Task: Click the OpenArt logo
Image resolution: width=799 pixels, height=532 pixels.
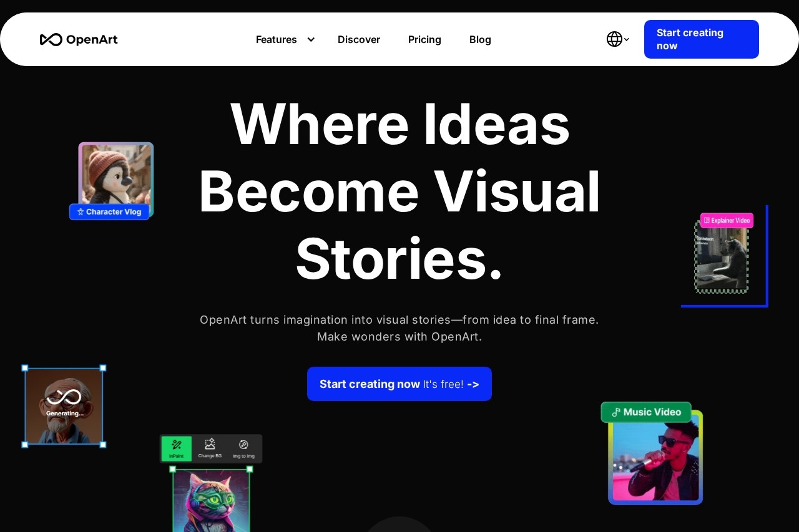Action: (x=79, y=39)
